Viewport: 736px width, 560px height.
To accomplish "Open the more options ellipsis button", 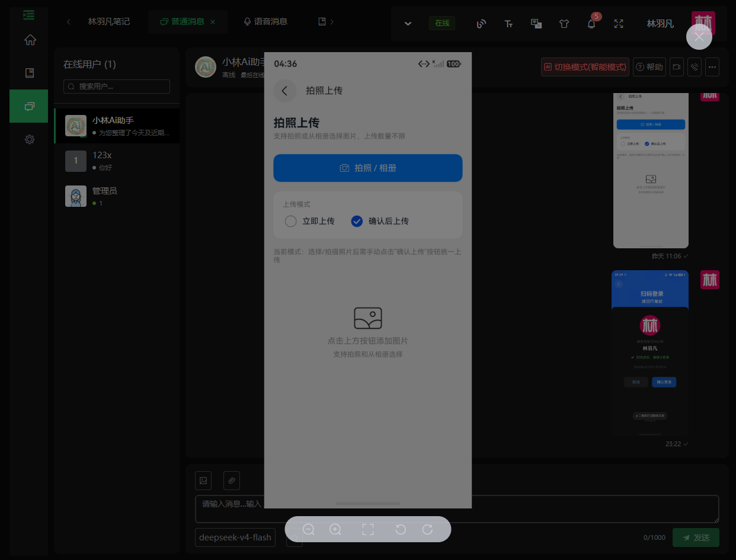I will click(x=712, y=67).
